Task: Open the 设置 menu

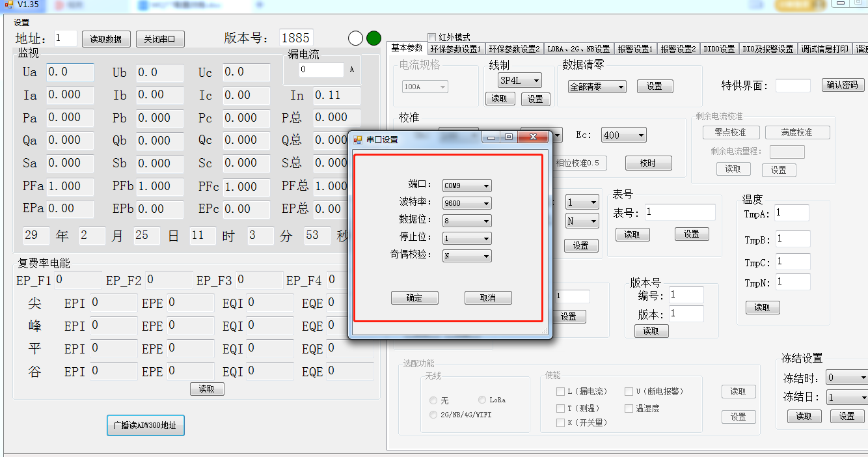Action: pyautogui.click(x=21, y=22)
